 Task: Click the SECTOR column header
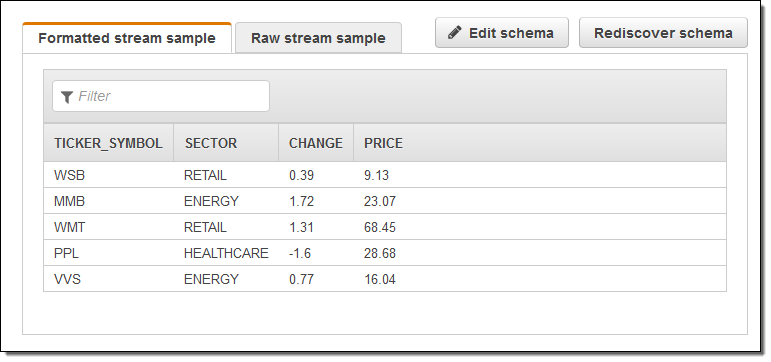[226, 143]
